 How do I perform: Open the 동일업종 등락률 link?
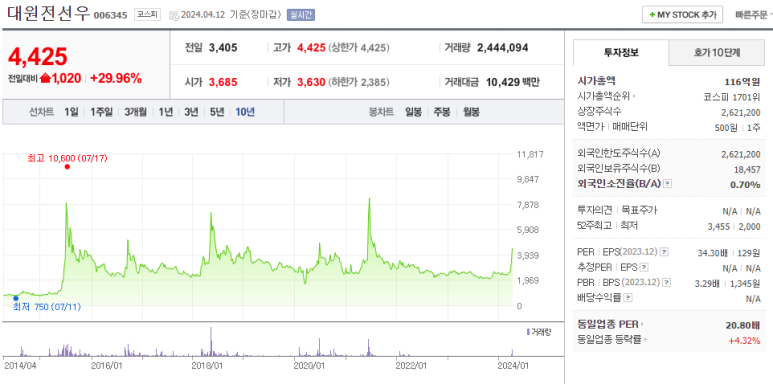pyautogui.click(x=612, y=340)
